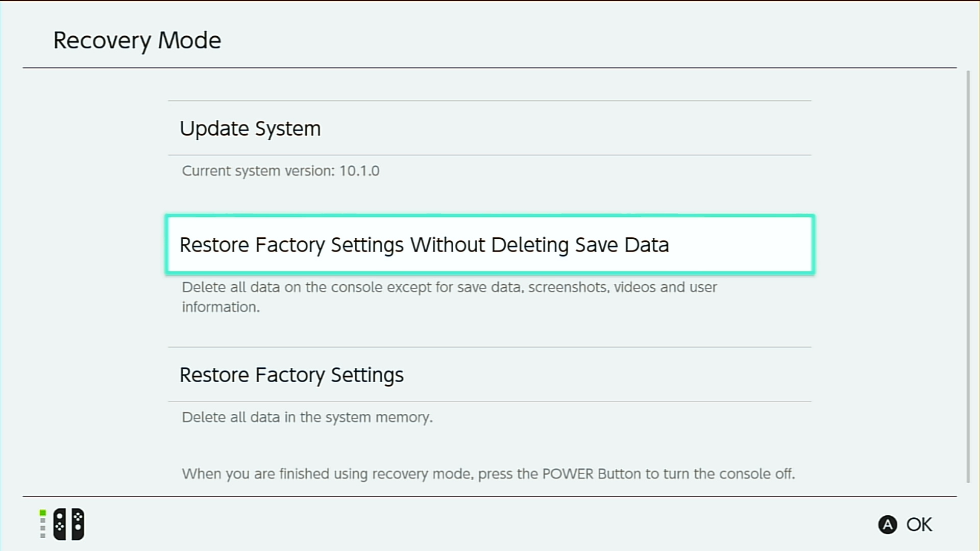Click the left Joy-Con in the controller icon
980x551 pixels.
(x=60, y=524)
